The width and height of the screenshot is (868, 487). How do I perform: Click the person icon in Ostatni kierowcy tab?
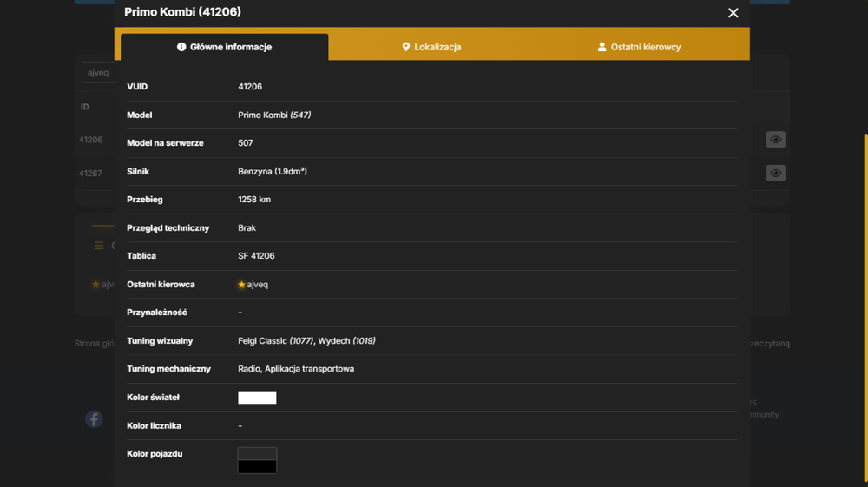coord(602,47)
